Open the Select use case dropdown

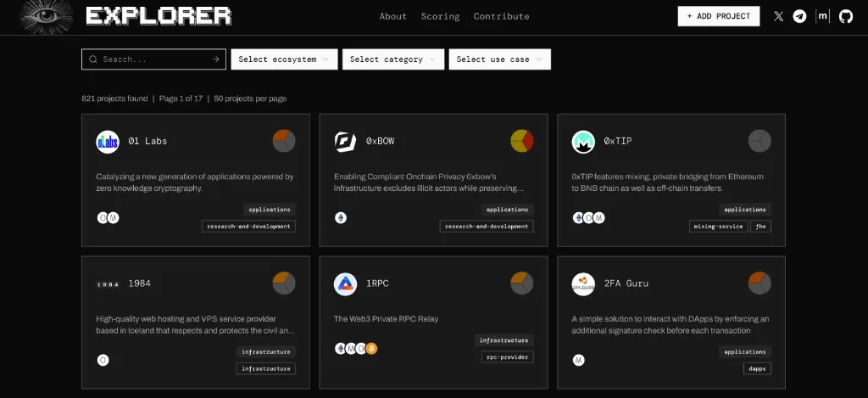pos(500,59)
